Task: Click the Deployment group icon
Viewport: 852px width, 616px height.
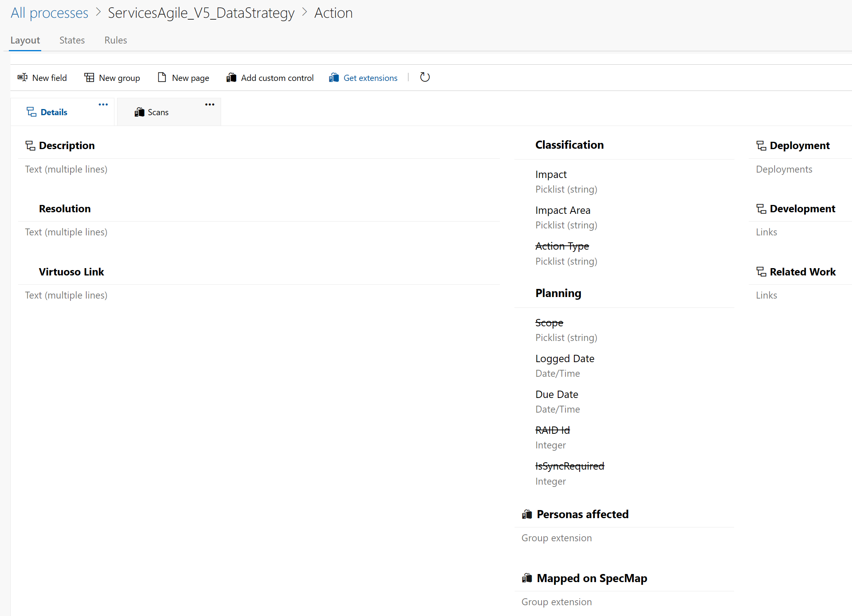Action: 761,146
